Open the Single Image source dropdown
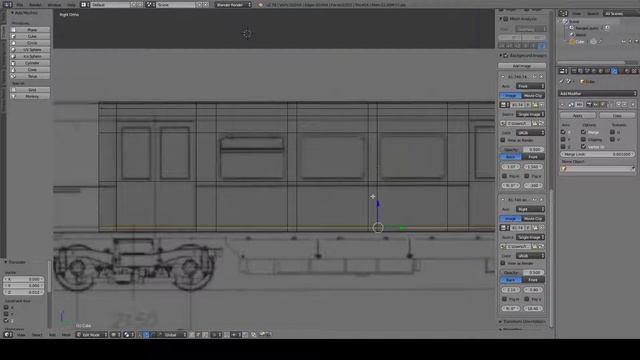 click(x=531, y=114)
